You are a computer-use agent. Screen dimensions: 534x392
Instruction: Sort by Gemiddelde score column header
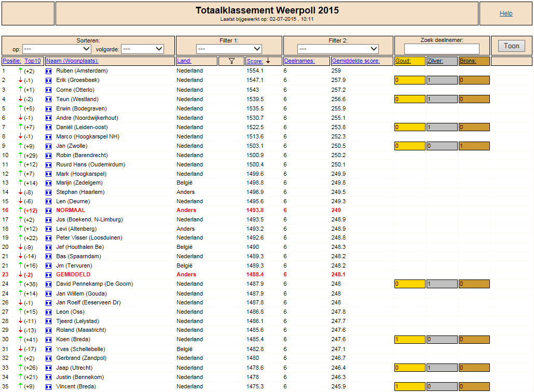pyautogui.click(x=355, y=61)
